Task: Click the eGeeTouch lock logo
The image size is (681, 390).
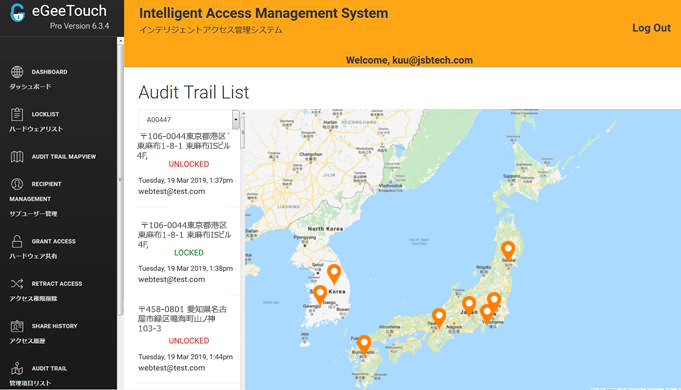Action: click(x=18, y=13)
